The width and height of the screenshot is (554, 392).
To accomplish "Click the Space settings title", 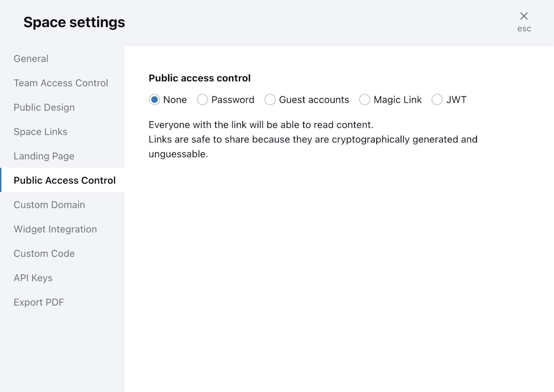I will pos(74,22).
